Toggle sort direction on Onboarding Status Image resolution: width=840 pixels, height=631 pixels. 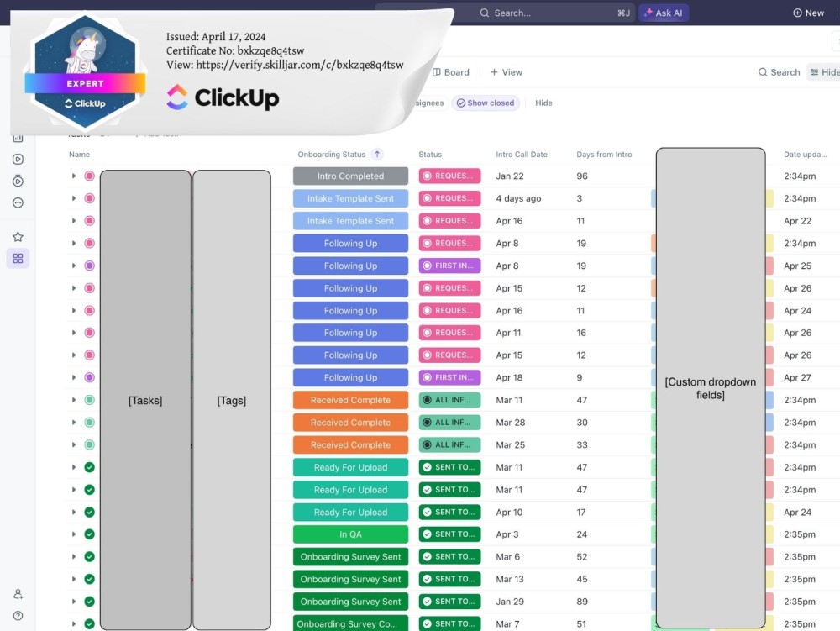[377, 155]
